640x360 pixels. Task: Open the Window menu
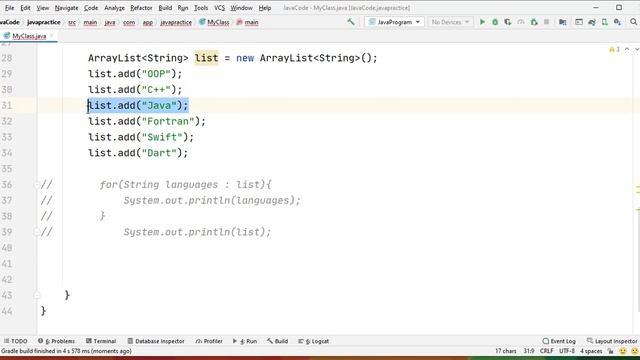pyautogui.click(x=241, y=8)
